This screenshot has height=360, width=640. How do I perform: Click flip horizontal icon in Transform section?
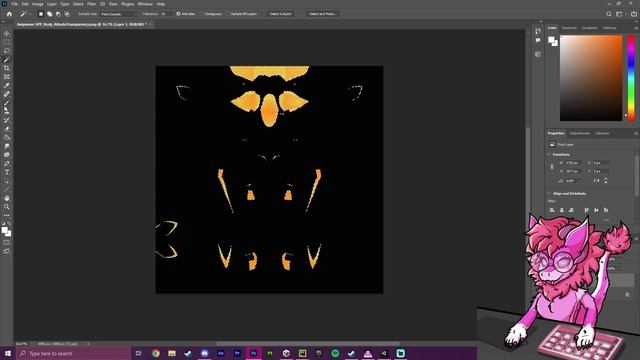(597, 180)
